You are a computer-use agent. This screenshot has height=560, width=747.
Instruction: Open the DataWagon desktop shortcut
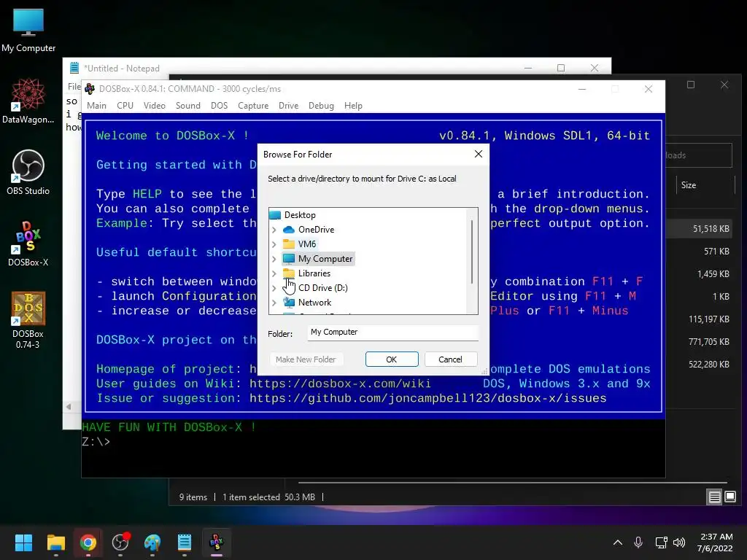[28, 101]
